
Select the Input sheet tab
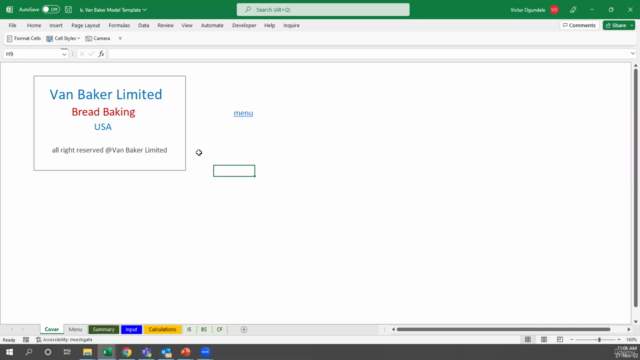coord(131,329)
